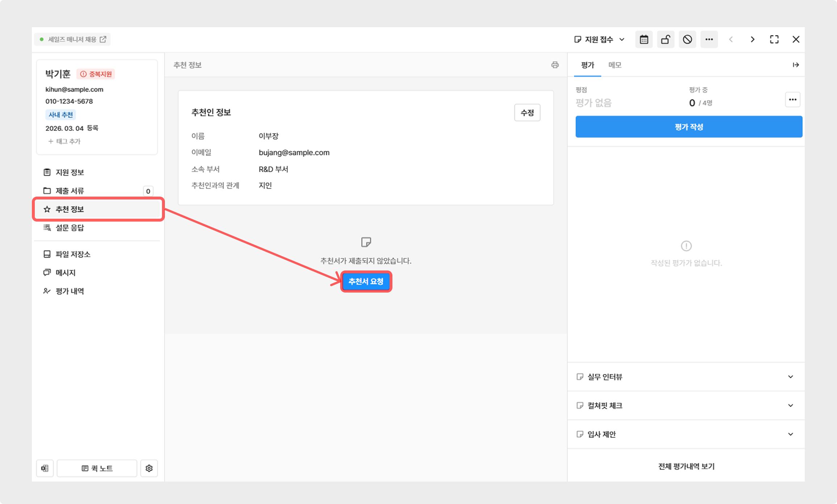Expand the 컬쳐핏 체크 section
This screenshot has width=837, height=504.
686,406
